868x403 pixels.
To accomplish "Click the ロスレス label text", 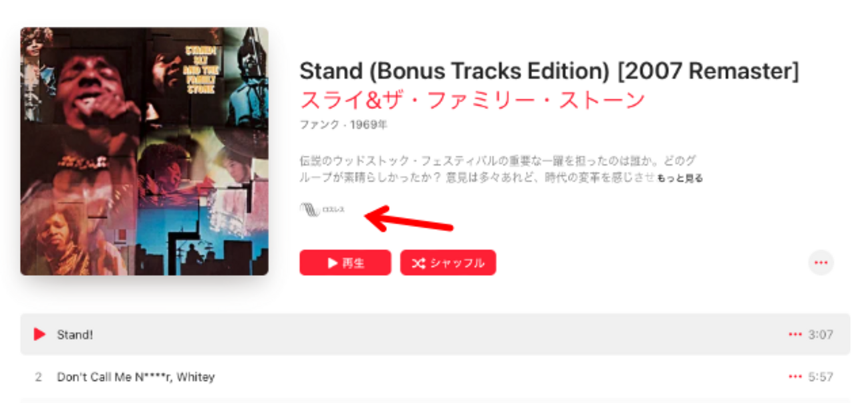I will (333, 210).
